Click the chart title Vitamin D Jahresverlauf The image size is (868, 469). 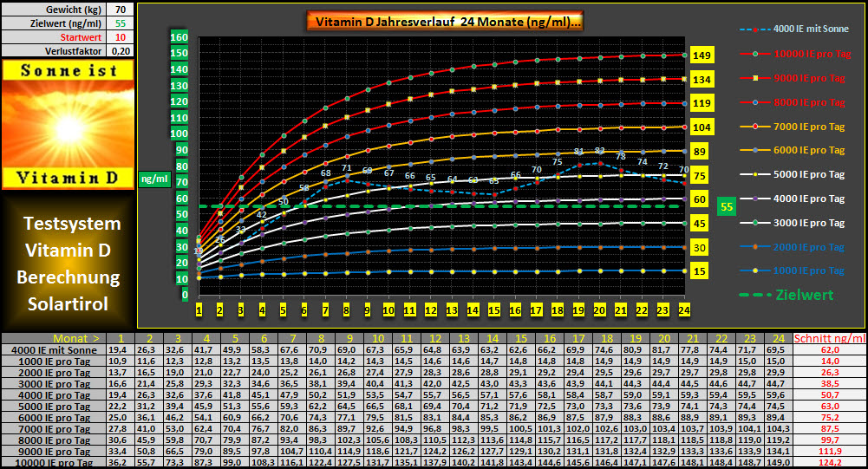click(445, 21)
